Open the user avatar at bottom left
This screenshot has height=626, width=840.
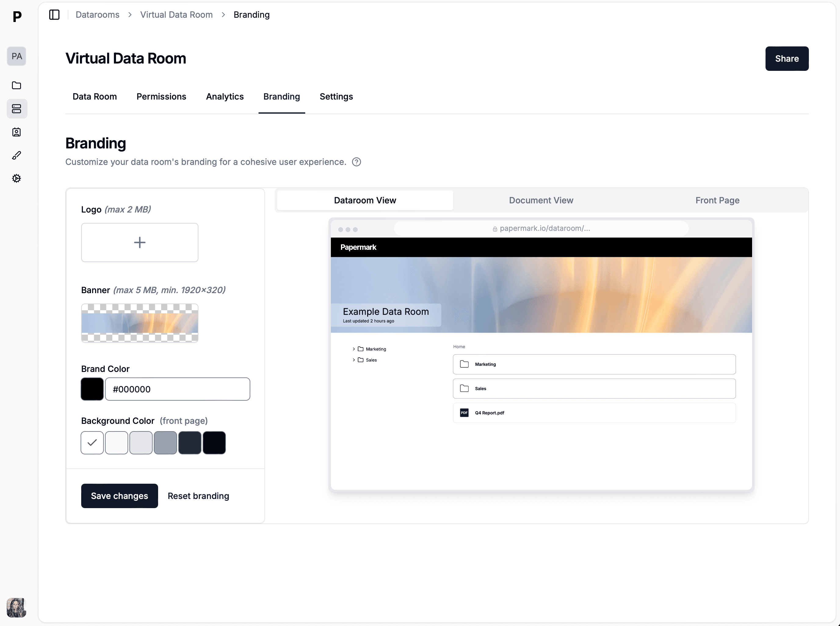[x=16, y=607]
